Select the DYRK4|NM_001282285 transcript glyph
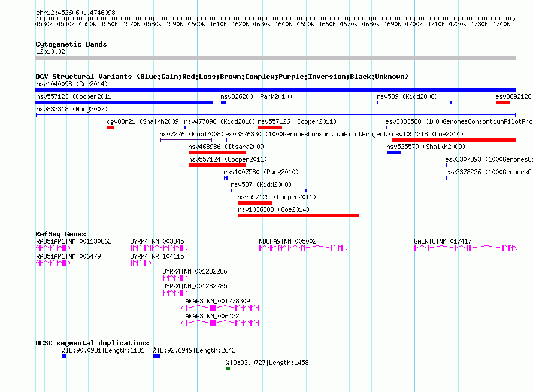 [175, 293]
